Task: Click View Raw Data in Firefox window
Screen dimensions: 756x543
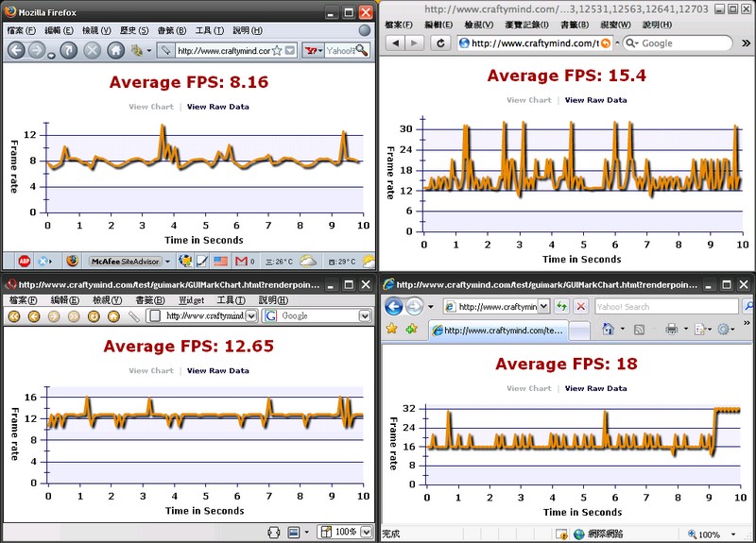Action: tap(218, 107)
